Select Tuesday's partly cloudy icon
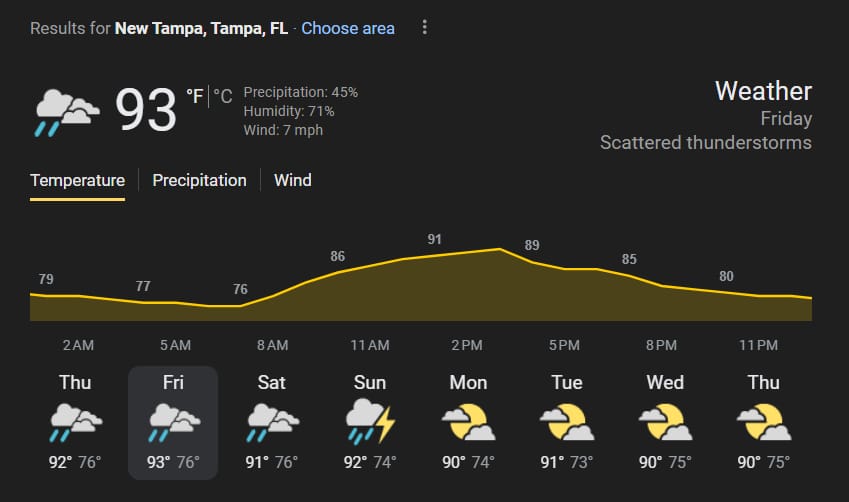 [x=567, y=421]
